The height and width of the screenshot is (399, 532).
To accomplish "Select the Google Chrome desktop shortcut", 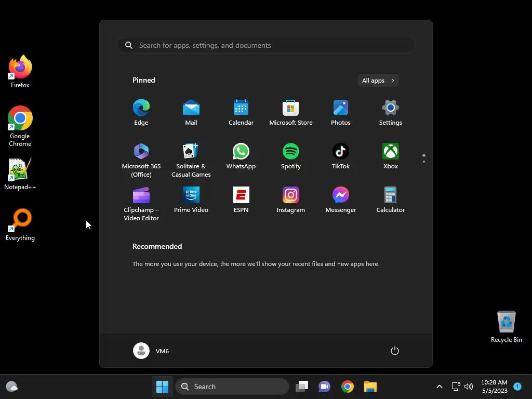I will [x=20, y=126].
